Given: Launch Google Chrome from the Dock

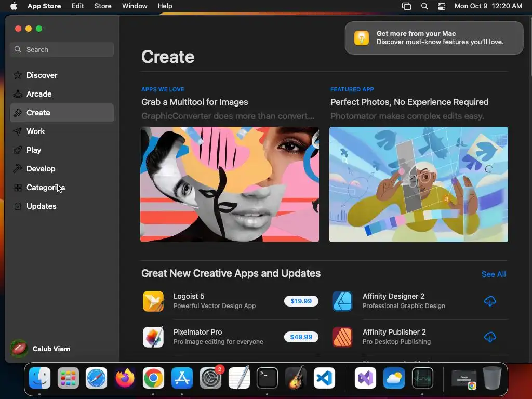Looking at the screenshot, I should pyautogui.click(x=153, y=378).
